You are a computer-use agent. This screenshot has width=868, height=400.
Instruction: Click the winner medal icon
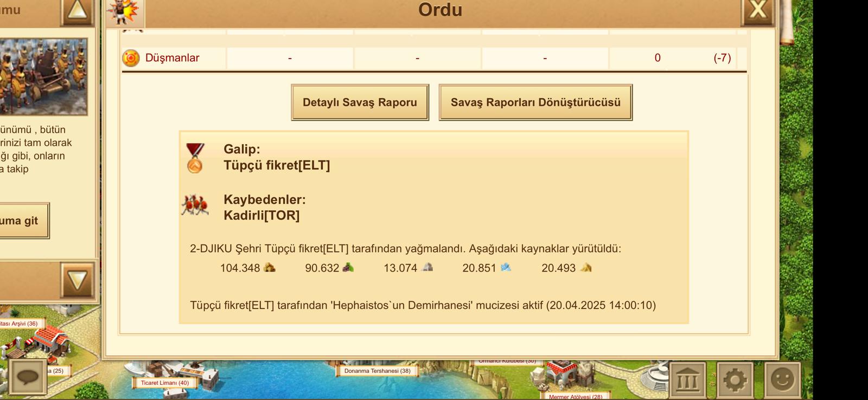coord(195,158)
